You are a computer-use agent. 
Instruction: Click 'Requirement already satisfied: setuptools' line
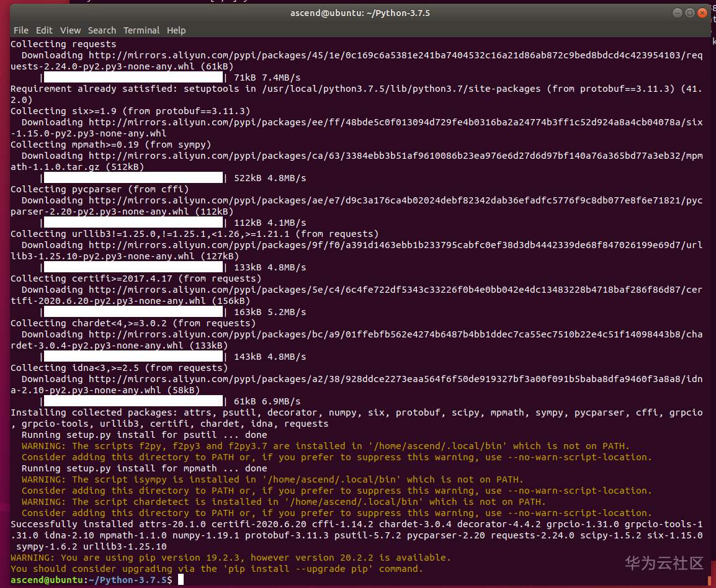click(x=357, y=89)
